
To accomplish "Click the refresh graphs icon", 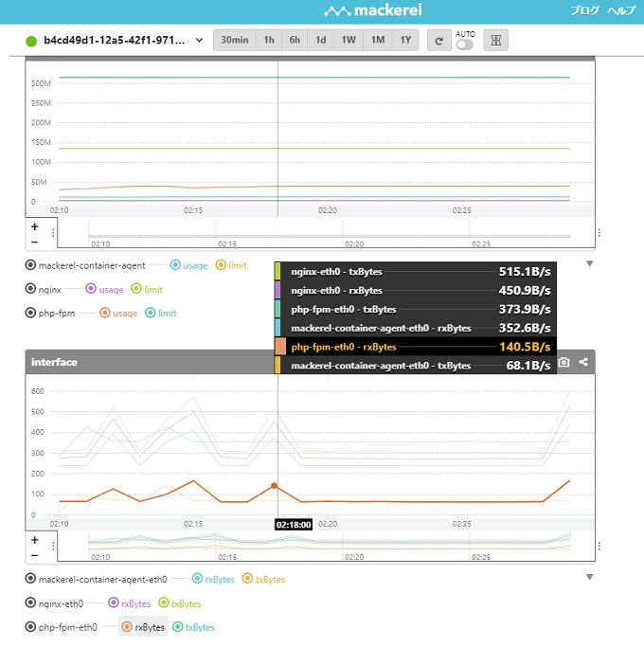I will coord(438,41).
